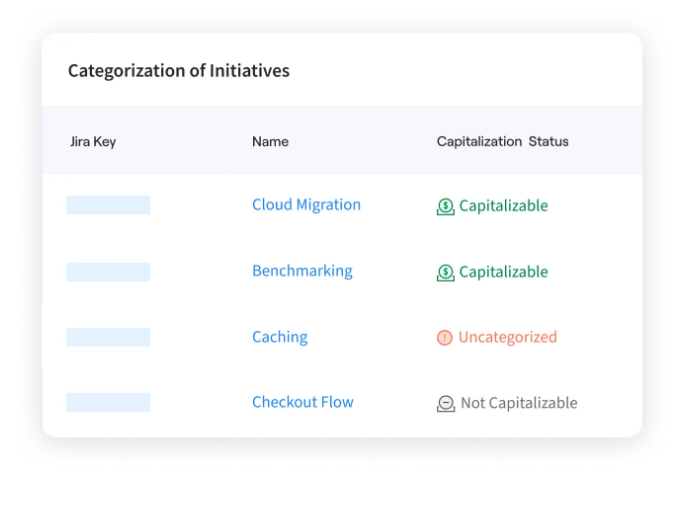Open the Benchmarking initiative link
The image size is (693, 507).
coord(302,271)
